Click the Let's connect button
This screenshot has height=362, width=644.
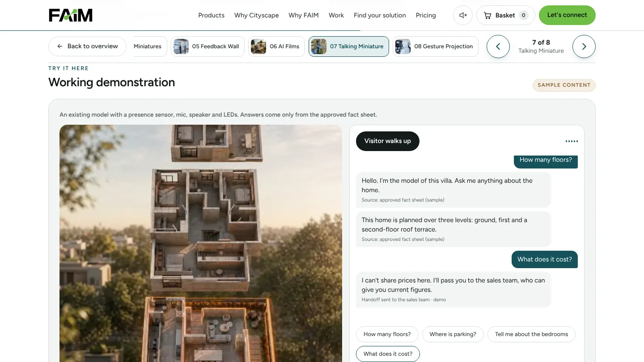(x=567, y=15)
